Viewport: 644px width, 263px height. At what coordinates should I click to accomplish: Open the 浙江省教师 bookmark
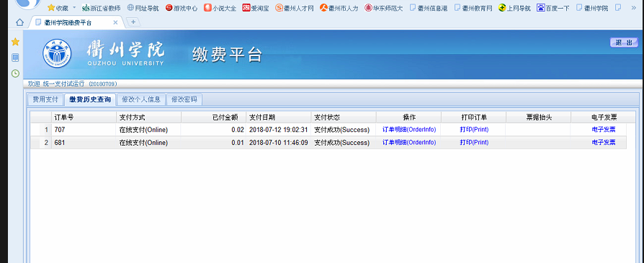tap(101, 8)
